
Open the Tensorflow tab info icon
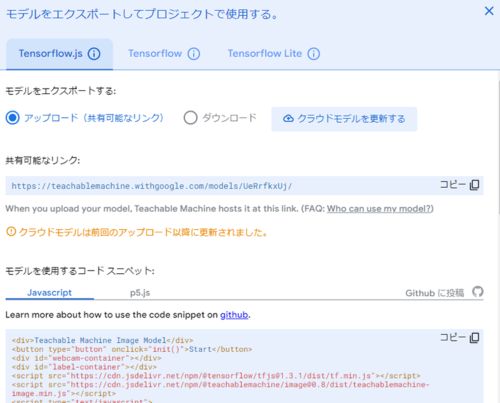click(x=194, y=54)
